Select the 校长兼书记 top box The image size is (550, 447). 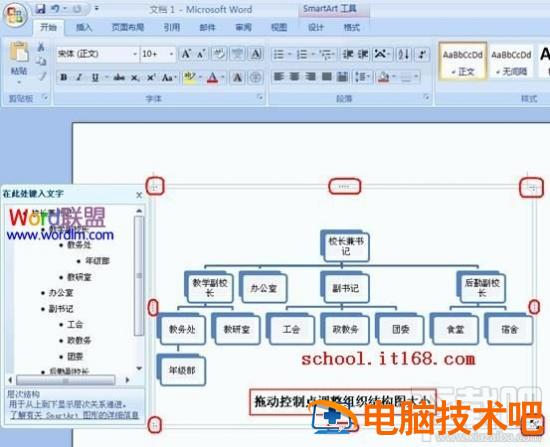346,246
